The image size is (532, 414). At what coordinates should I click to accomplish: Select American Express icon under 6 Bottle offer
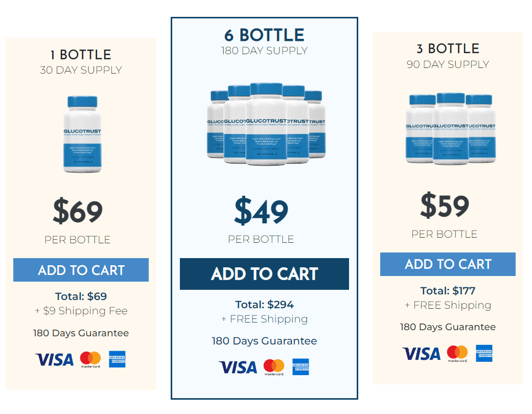(x=300, y=367)
